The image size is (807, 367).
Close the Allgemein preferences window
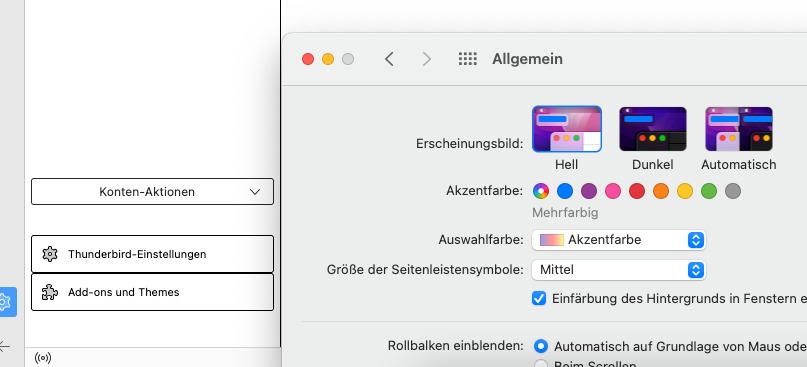pyautogui.click(x=308, y=59)
